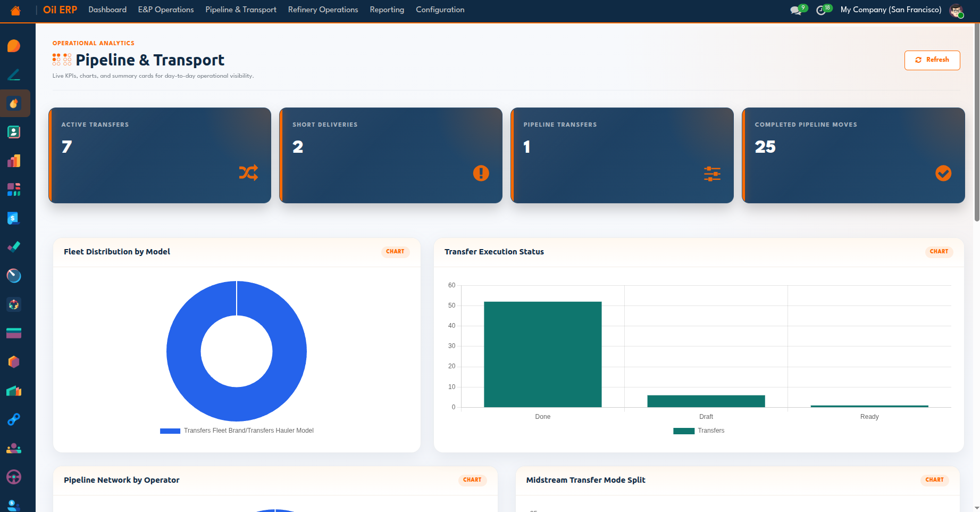
Task: Click the Draft bar in Transfer Execution Status
Action: 706,401
